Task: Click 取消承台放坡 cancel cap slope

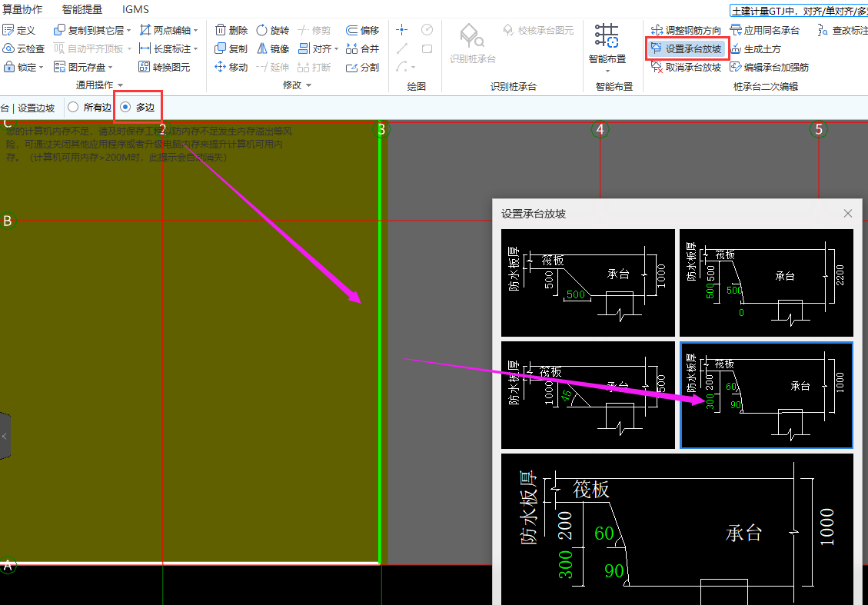Action: [686, 67]
